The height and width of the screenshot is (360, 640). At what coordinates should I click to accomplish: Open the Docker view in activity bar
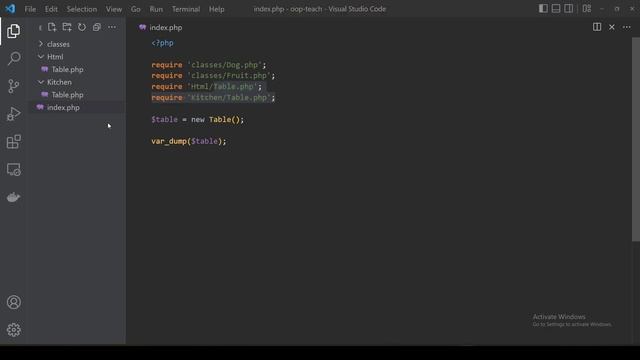(x=13, y=197)
